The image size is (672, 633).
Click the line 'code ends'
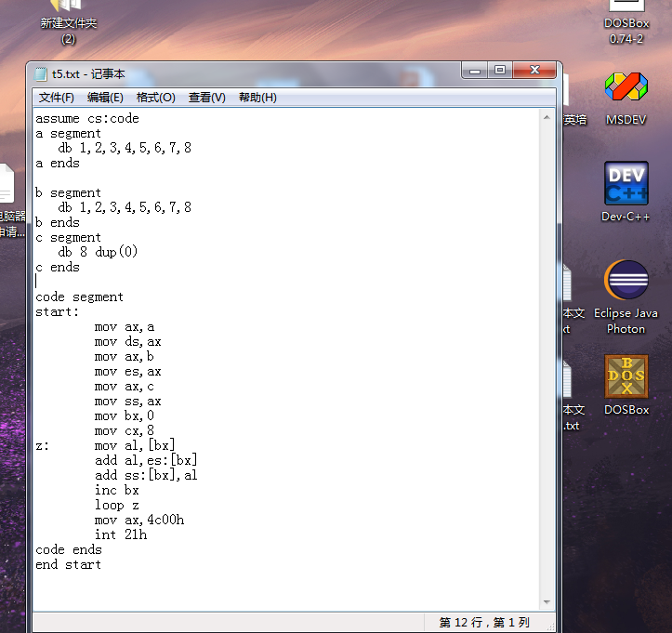69,549
